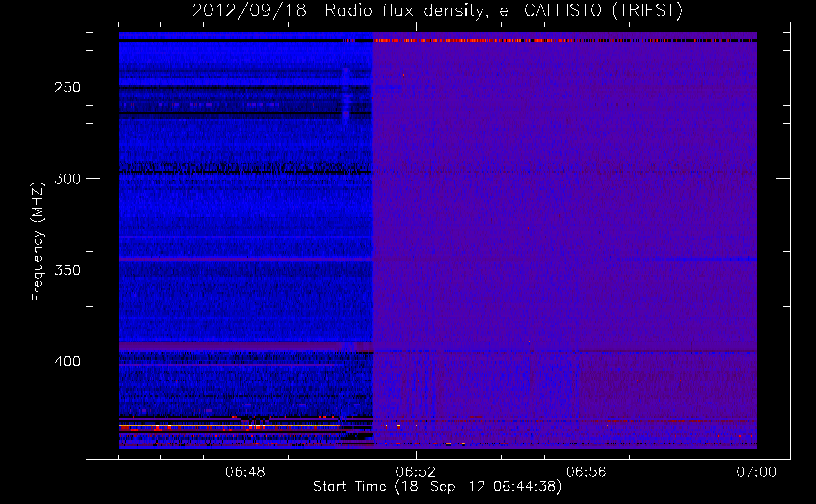Click the 250 frequency tick label

pyautogui.click(x=68, y=87)
